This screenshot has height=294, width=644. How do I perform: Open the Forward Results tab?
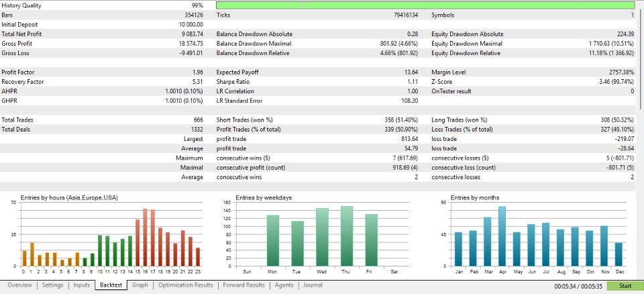pos(244,285)
